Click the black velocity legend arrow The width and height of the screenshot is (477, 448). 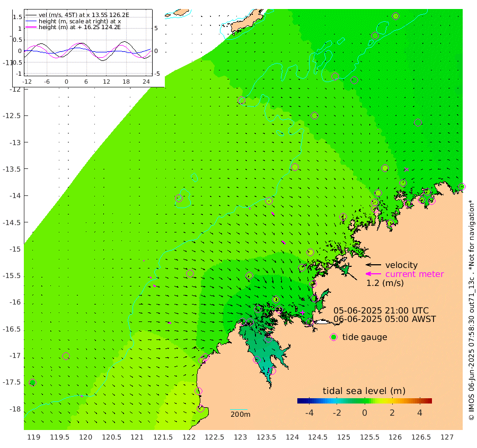pyautogui.click(x=373, y=265)
